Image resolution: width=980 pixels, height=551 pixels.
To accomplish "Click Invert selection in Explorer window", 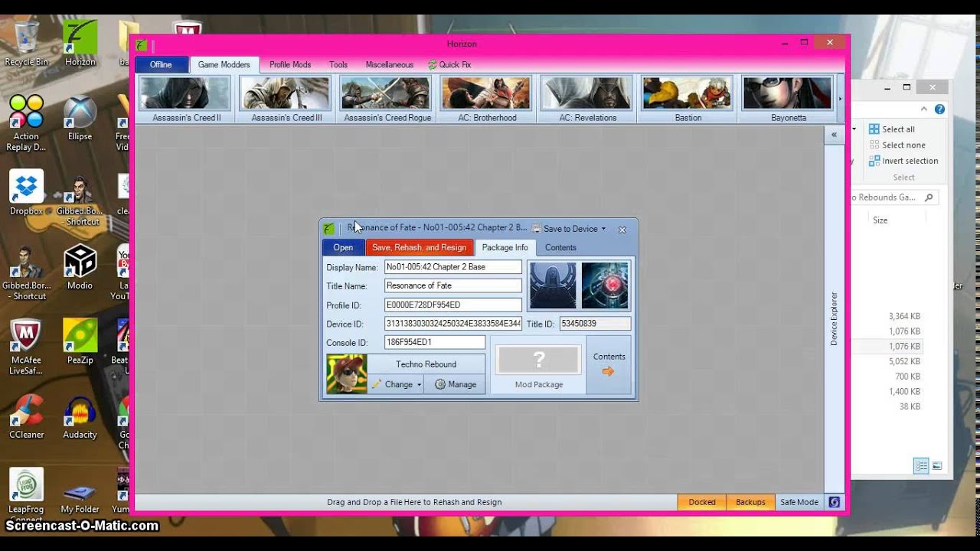I will (x=903, y=161).
